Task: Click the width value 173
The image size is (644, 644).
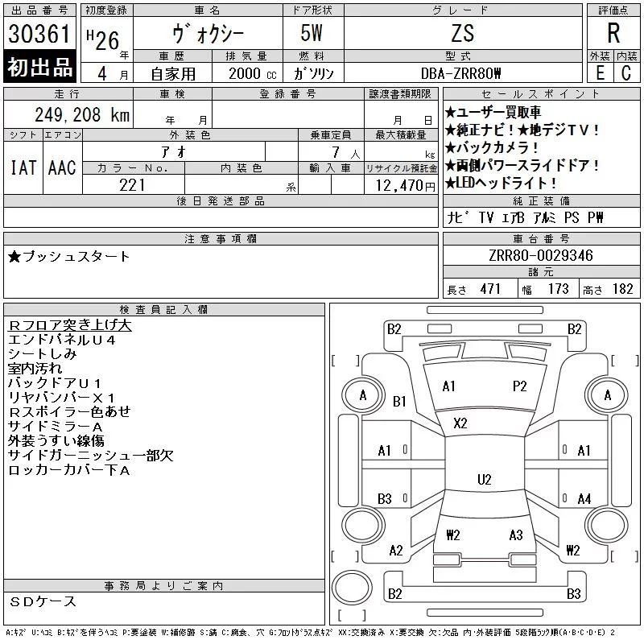Action: coord(558,289)
